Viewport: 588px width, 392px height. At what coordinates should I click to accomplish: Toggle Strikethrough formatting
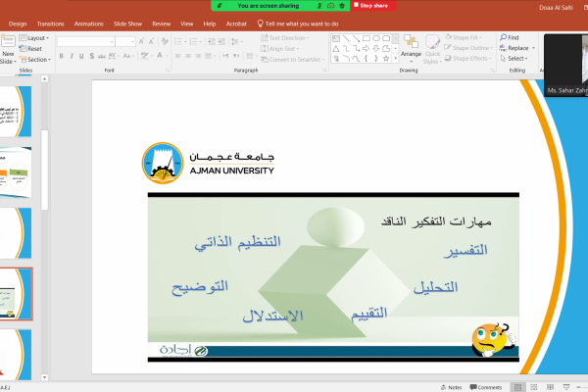tap(102, 56)
